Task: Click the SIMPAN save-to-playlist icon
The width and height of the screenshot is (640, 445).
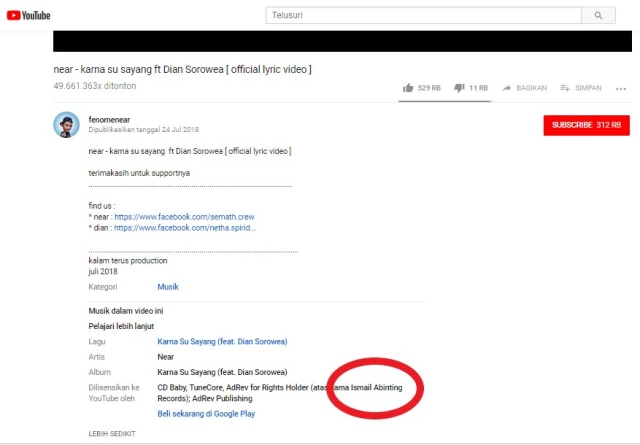Action: click(565, 88)
